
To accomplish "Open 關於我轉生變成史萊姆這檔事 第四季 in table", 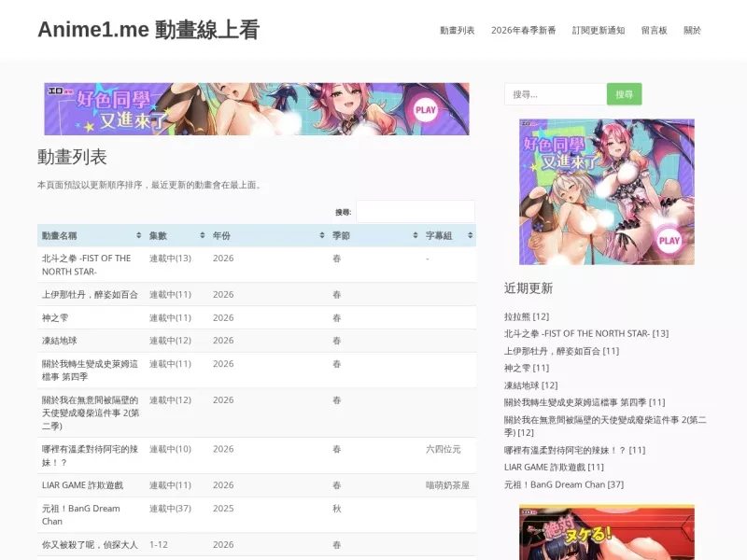I will tap(90, 370).
